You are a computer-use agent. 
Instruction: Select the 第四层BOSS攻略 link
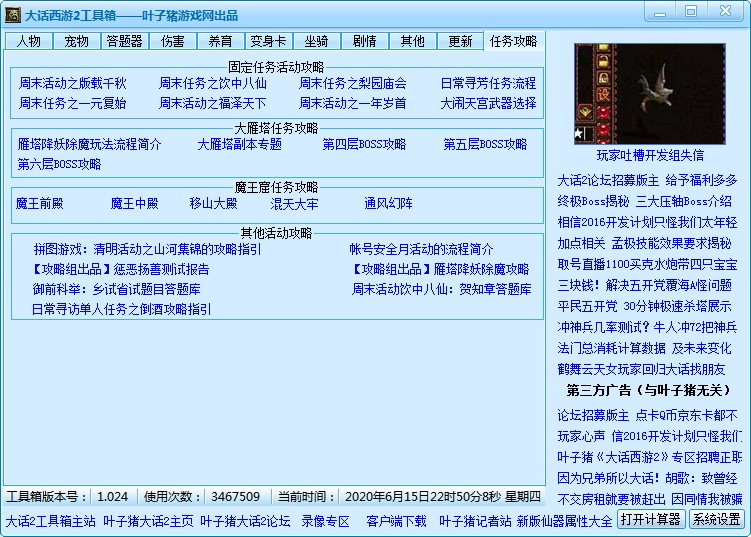pyautogui.click(x=364, y=145)
